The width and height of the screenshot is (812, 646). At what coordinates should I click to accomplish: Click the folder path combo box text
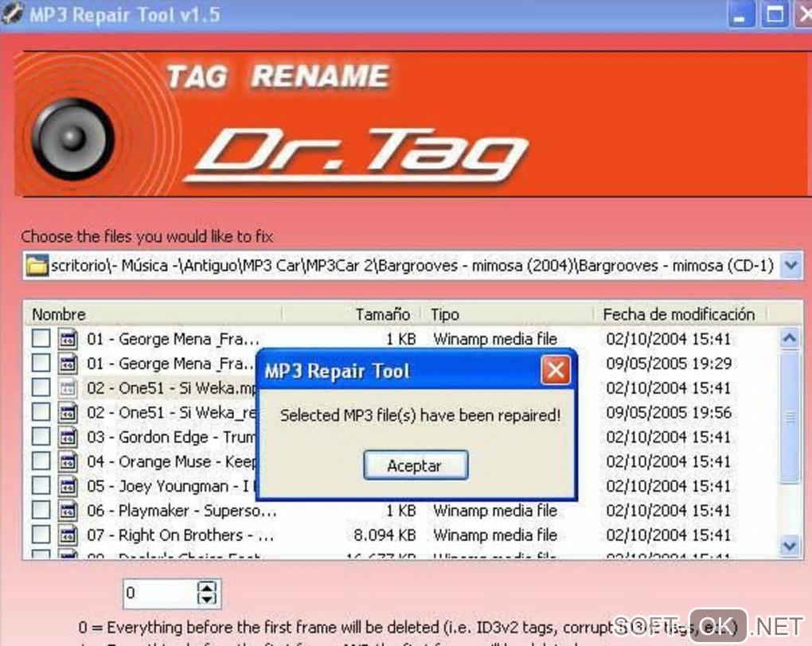coord(412,266)
